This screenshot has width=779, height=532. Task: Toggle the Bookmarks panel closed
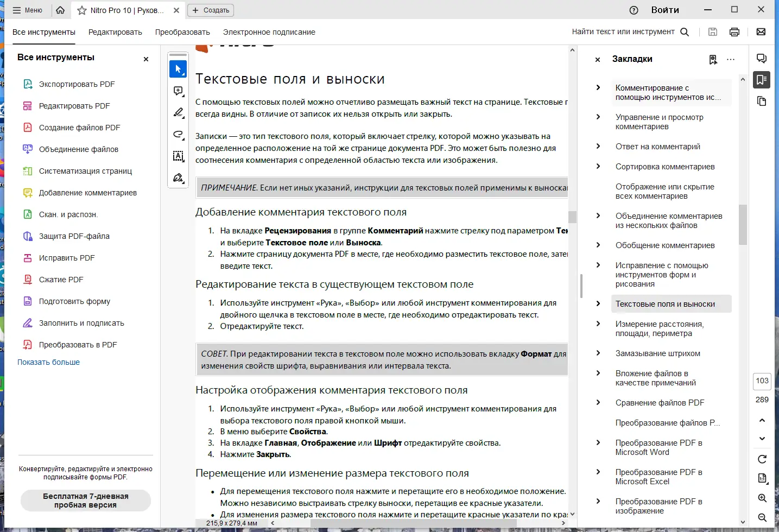coord(597,60)
